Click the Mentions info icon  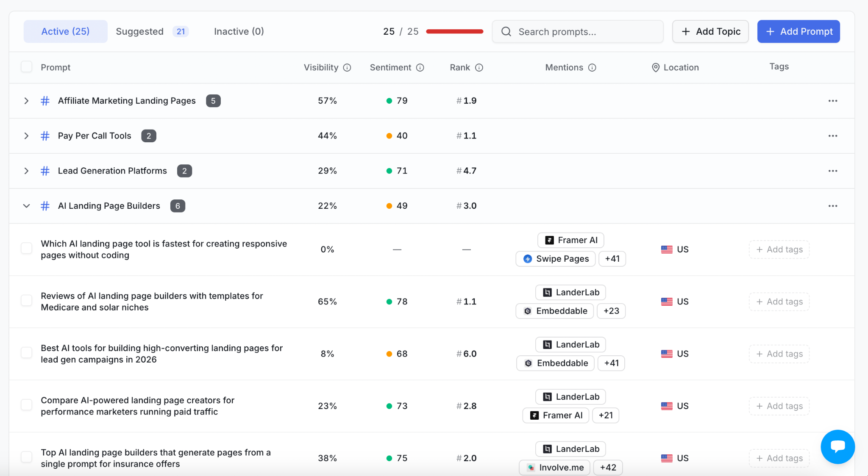coord(592,68)
